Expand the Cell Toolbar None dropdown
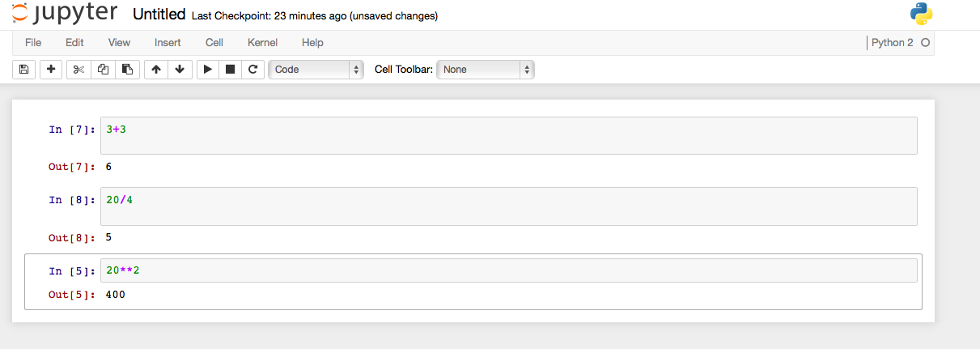Screen dimensions: 980x349 tap(486, 70)
